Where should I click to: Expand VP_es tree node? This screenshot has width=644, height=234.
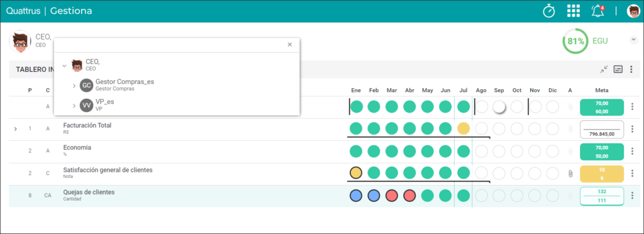(74, 106)
